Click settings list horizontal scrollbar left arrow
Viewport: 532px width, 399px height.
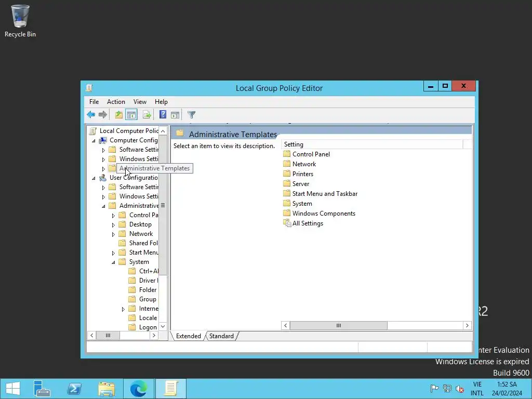coord(286,325)
